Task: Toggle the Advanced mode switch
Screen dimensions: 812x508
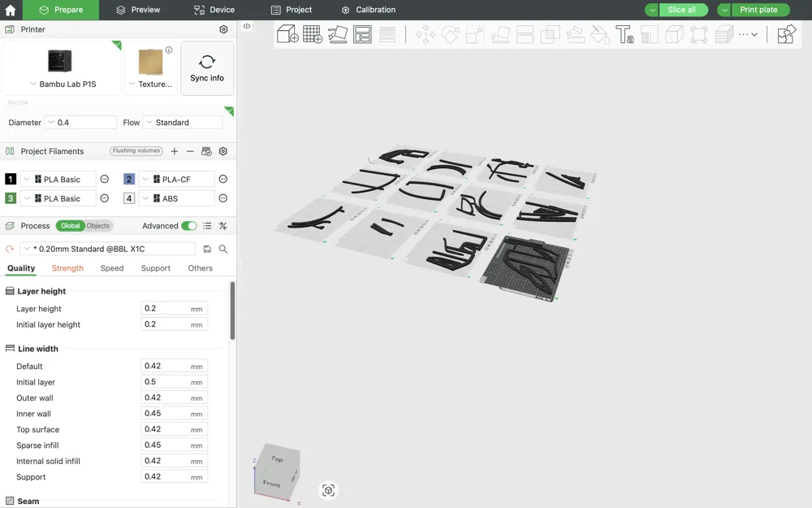Action: tap(189, 226)
